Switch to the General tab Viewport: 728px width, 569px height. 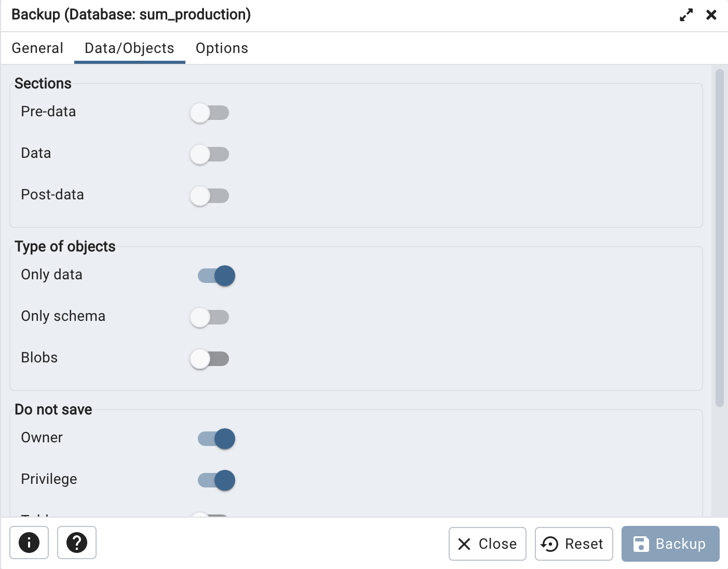coord(37,48)
